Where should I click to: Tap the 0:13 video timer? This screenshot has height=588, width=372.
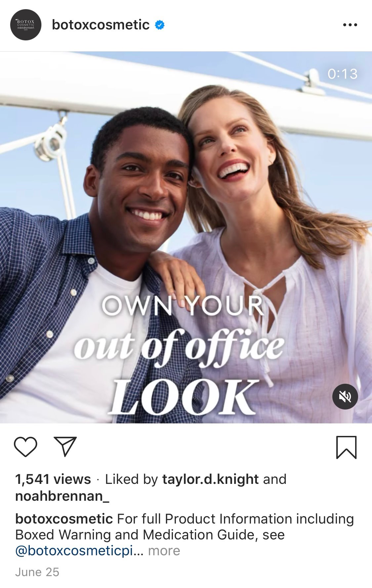coord(343,74)
